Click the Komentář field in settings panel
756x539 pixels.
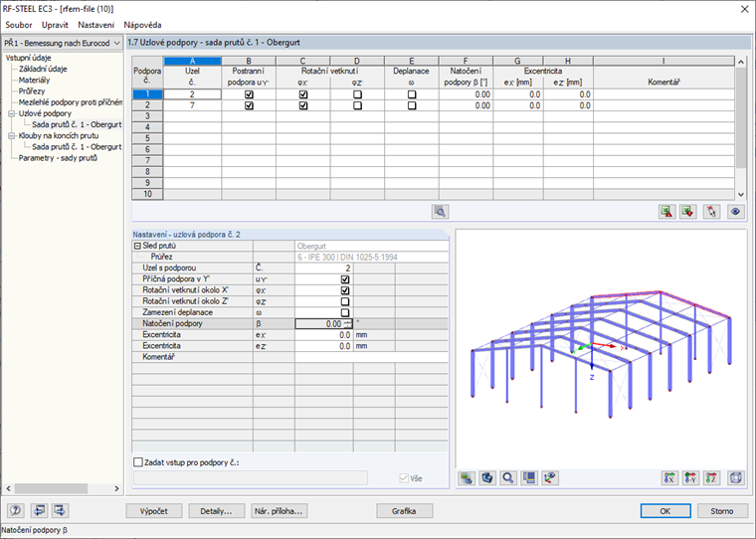click(372, 357)
